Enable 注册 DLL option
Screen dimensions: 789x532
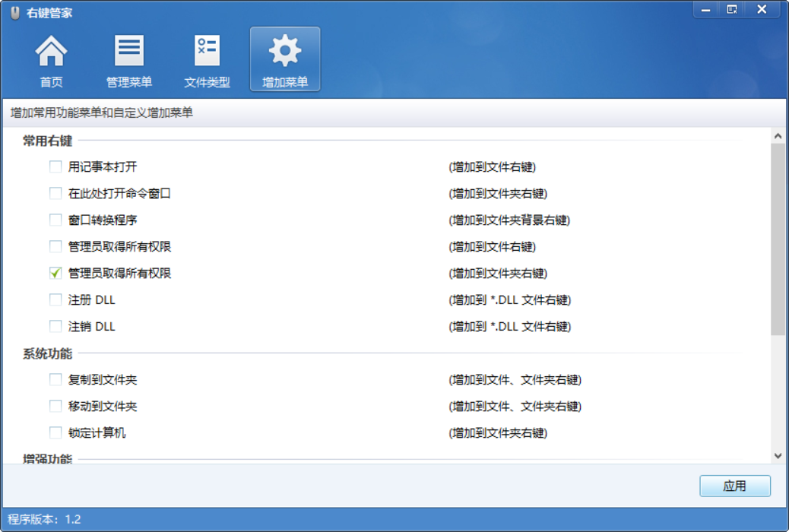[x=53, y=299]
